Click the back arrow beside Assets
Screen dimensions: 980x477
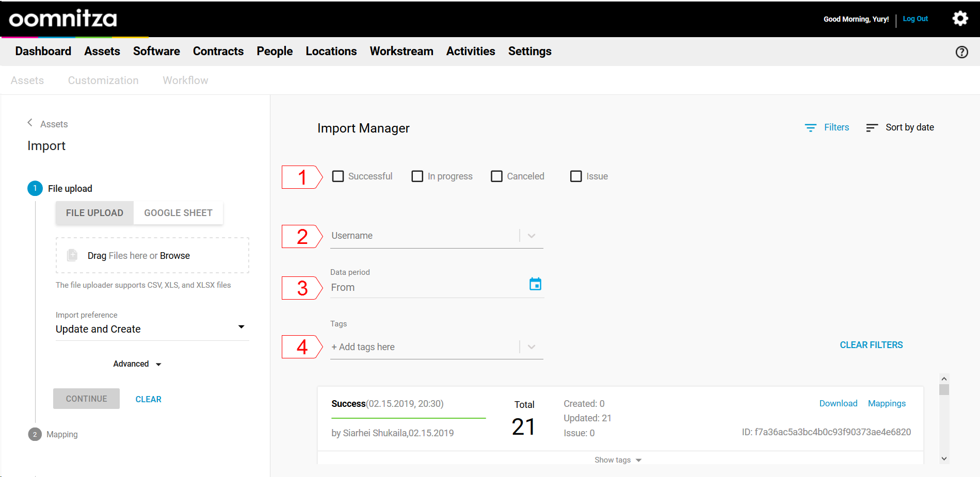click(30, 123)
